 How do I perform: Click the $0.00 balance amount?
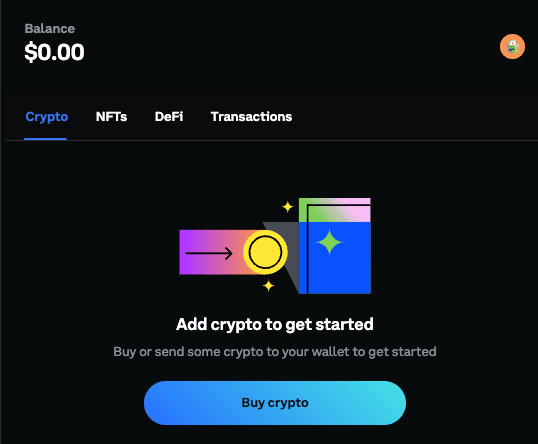(x=54, y=52)
